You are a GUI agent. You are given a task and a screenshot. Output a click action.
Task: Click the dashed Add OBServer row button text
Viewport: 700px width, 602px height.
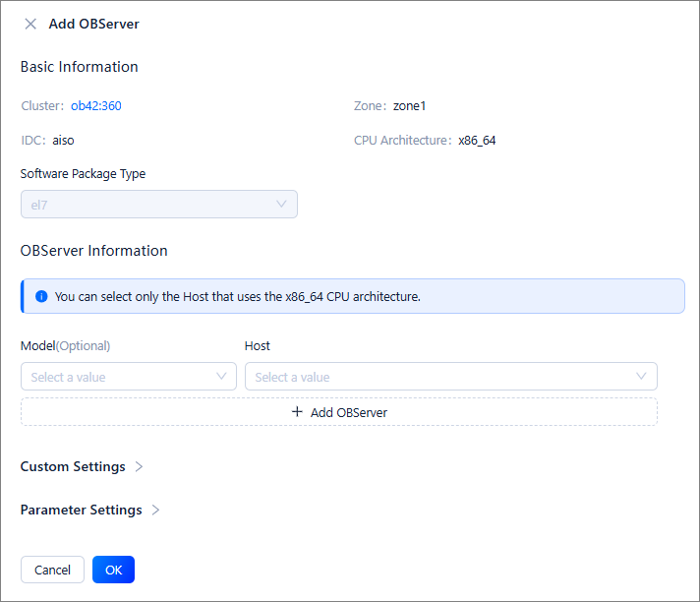tap(348, 412)
